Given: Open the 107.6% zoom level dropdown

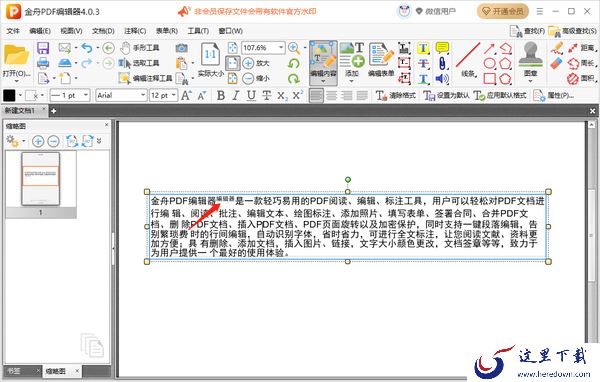Looking at the screenshot, I should [281, 47].
